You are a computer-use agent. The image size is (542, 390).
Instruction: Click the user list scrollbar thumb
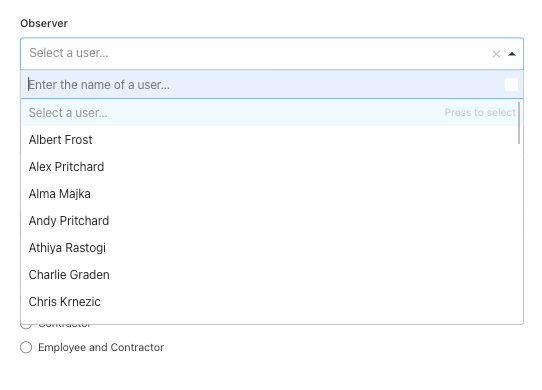tap(519, 123)
